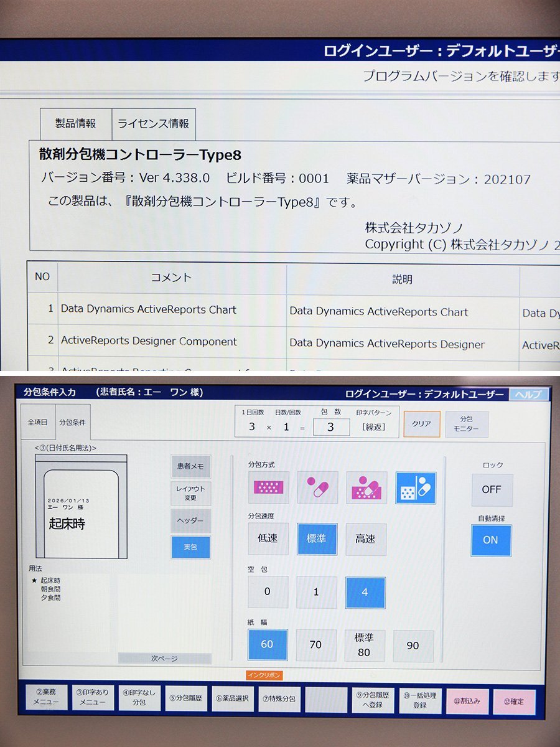The height and width of the screenshot is (747, 560).
Task: Click the packet count field showing 3
Action: pyautogui.click(x=330, y=427)
